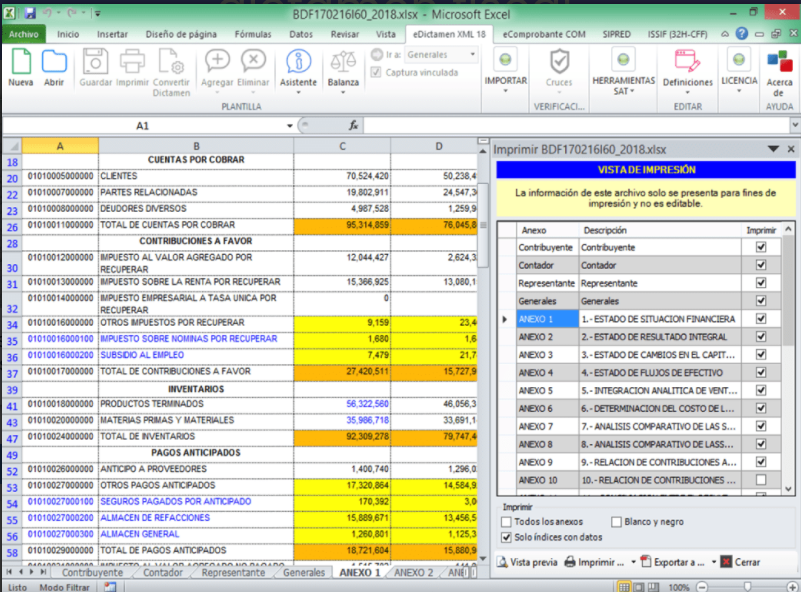Enable the Todos los anexos checkbox
801x592 pixels.
click(506, 522)
